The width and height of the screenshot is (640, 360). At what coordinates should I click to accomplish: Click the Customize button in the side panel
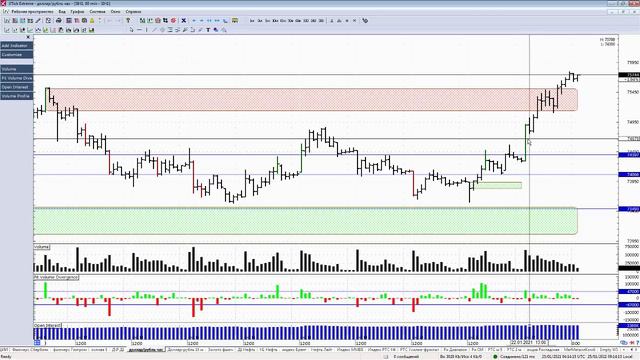(16, 55)
